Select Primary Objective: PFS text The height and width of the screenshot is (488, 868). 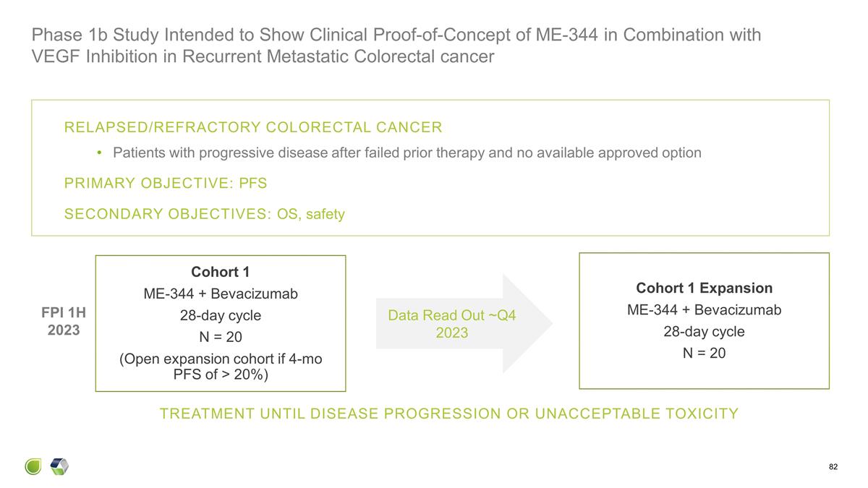(x=166, y=184)
